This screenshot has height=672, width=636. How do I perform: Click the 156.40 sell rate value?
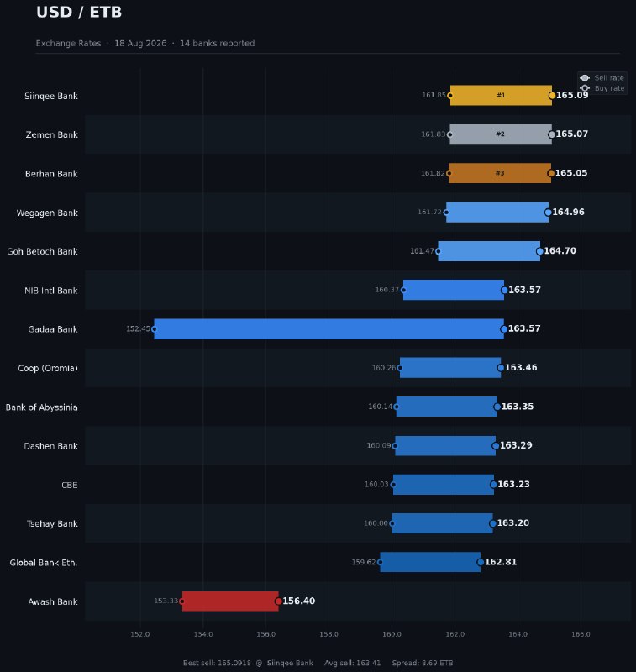click(x=299, y=601)
